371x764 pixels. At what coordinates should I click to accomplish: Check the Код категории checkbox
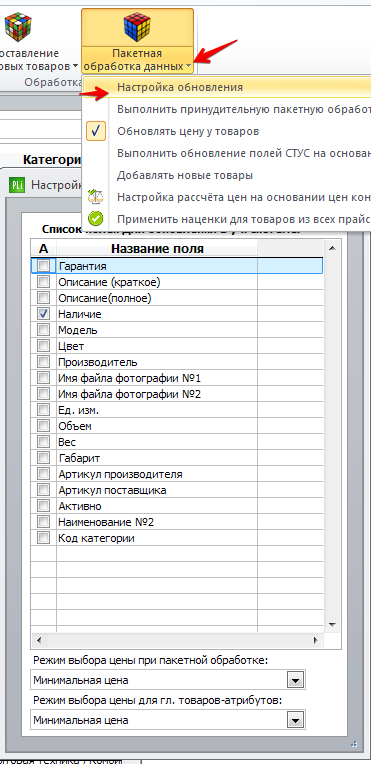[44, 538]
